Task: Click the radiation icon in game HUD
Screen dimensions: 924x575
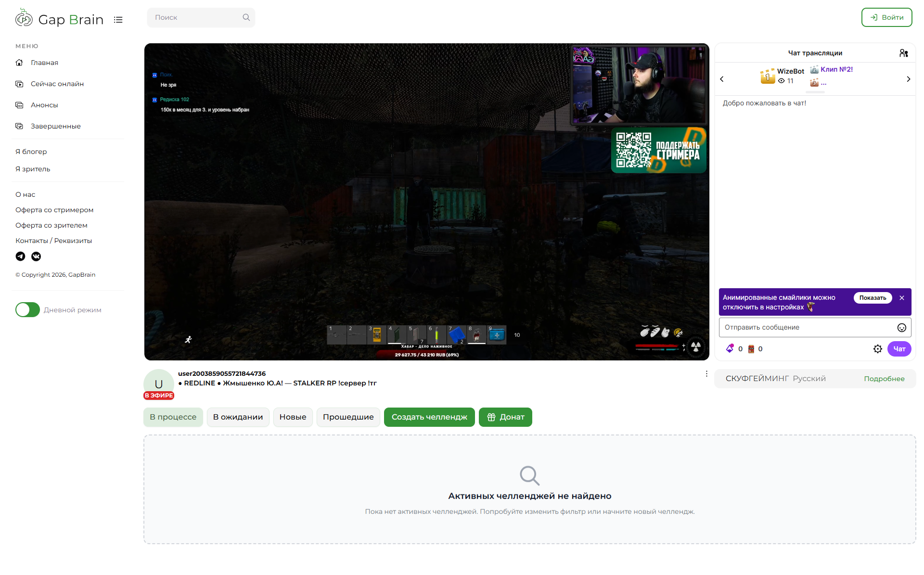Action: (x=696, y=346)
